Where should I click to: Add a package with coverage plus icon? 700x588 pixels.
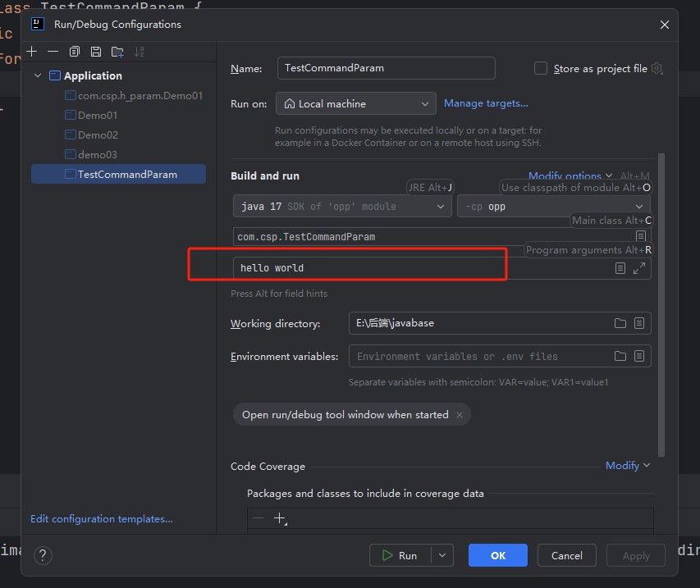tap(280, 518)
